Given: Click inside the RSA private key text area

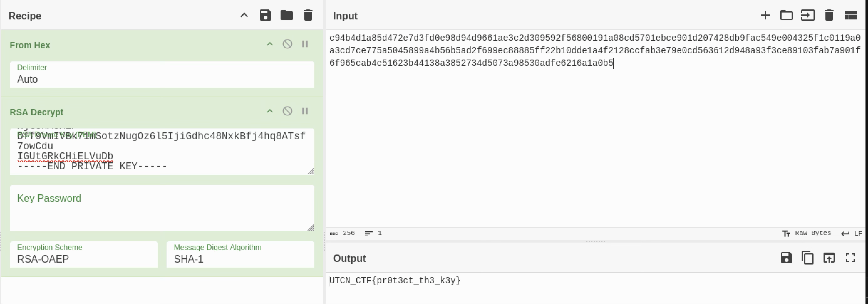Looking at the screenshot, I should coord(162,151).
